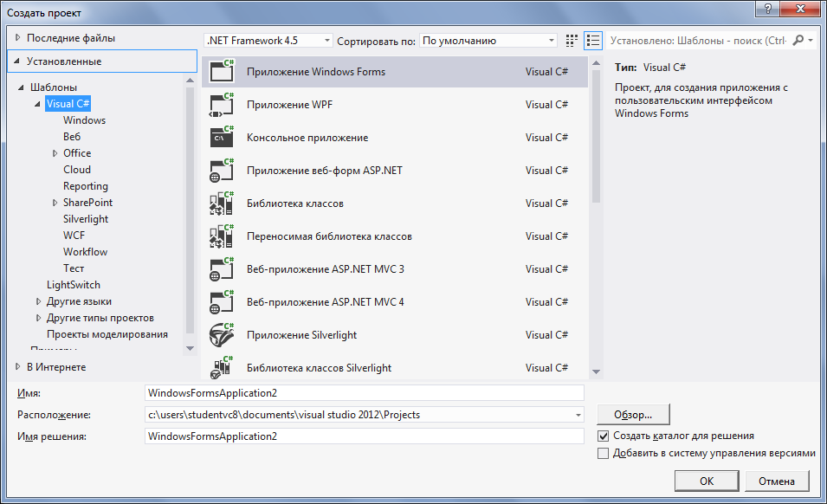Open the 'По умолчанию' sort order dropdown

tap(551, 41)
